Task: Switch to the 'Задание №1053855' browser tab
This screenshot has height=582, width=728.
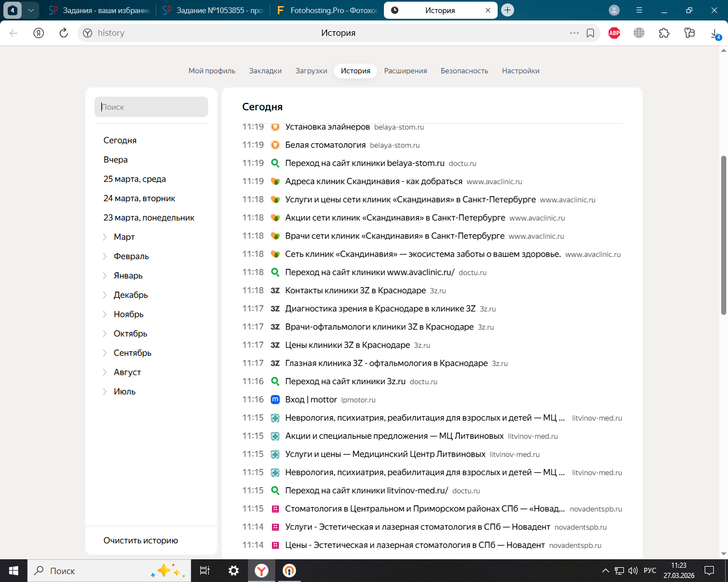Action: [213, 10]
